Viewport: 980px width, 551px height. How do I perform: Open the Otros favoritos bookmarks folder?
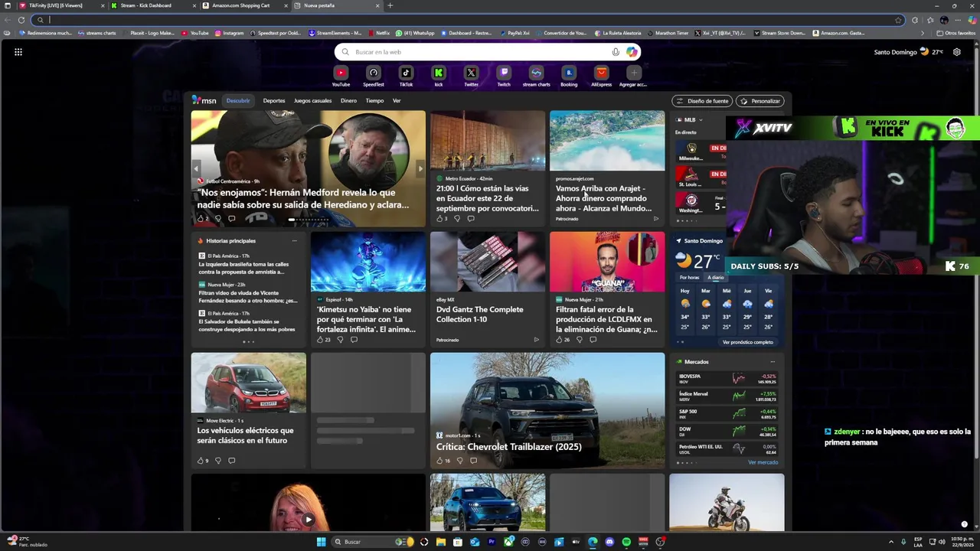click(x=955, y=33)
